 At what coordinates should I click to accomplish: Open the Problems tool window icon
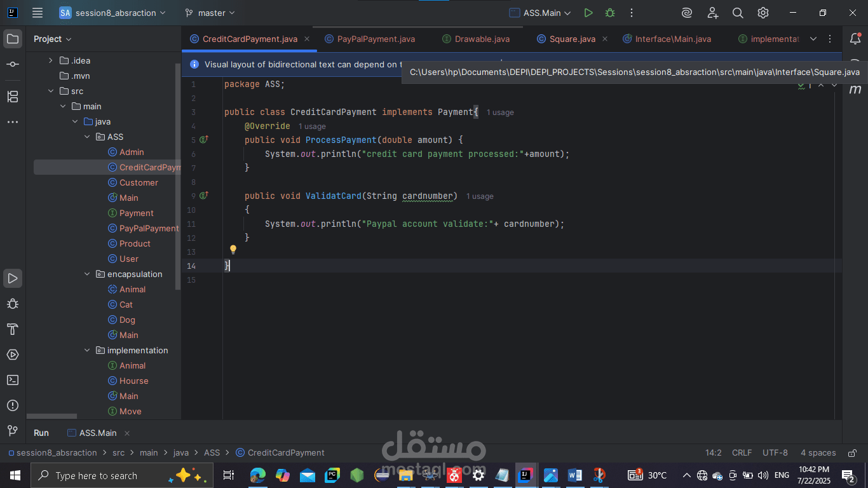pos(13,405)
